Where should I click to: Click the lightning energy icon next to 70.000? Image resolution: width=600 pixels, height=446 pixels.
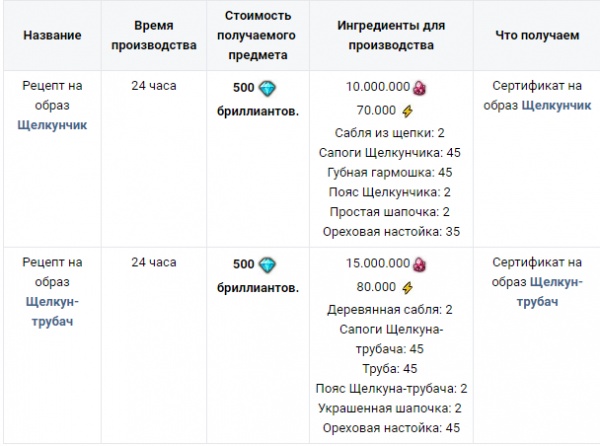pos(406,109)
